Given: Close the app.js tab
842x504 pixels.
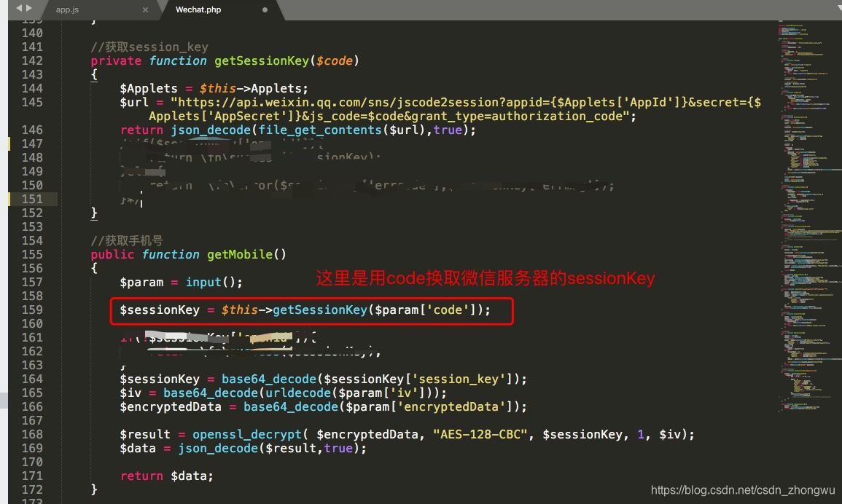Looking at the screenshot, I should click(x=145, y=9).
